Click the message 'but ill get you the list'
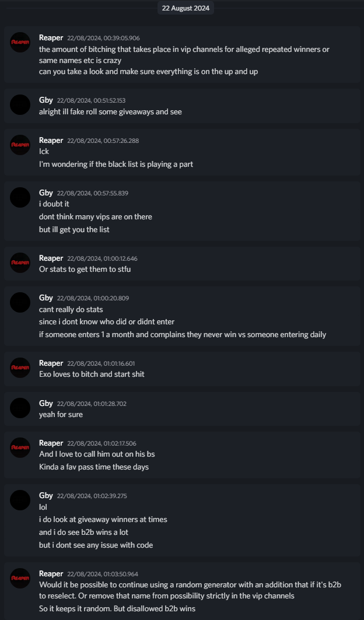This screenshot has width=364, height=620. [74, 229]
